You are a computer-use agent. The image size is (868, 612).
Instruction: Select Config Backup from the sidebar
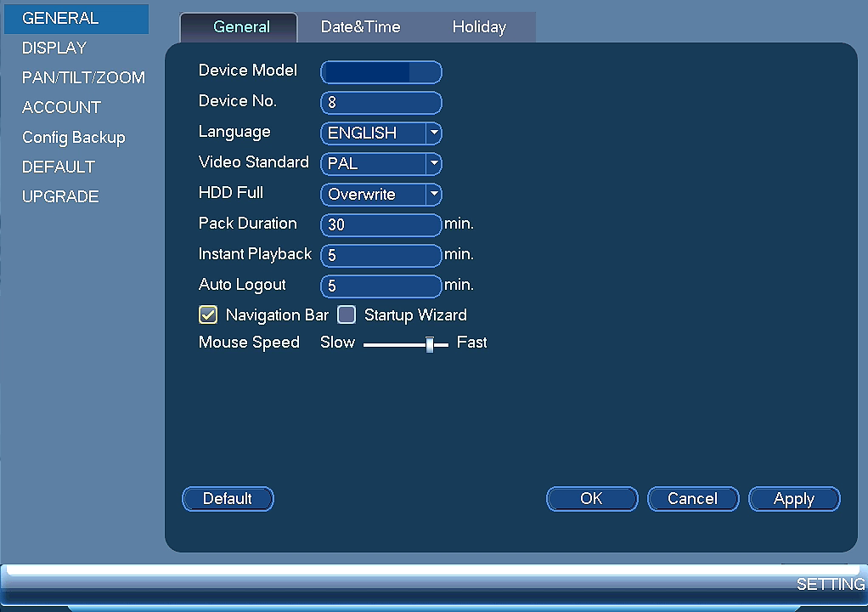click(x=74, y=138)
